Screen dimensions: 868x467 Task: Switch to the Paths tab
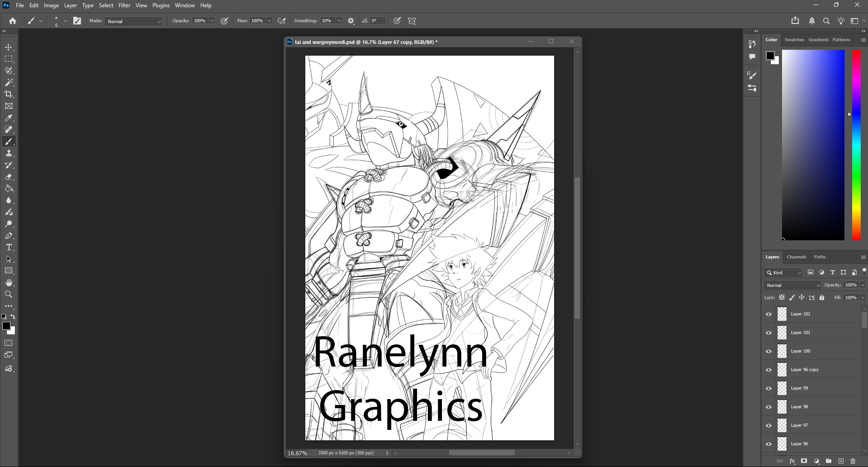(x=820, y=257)
